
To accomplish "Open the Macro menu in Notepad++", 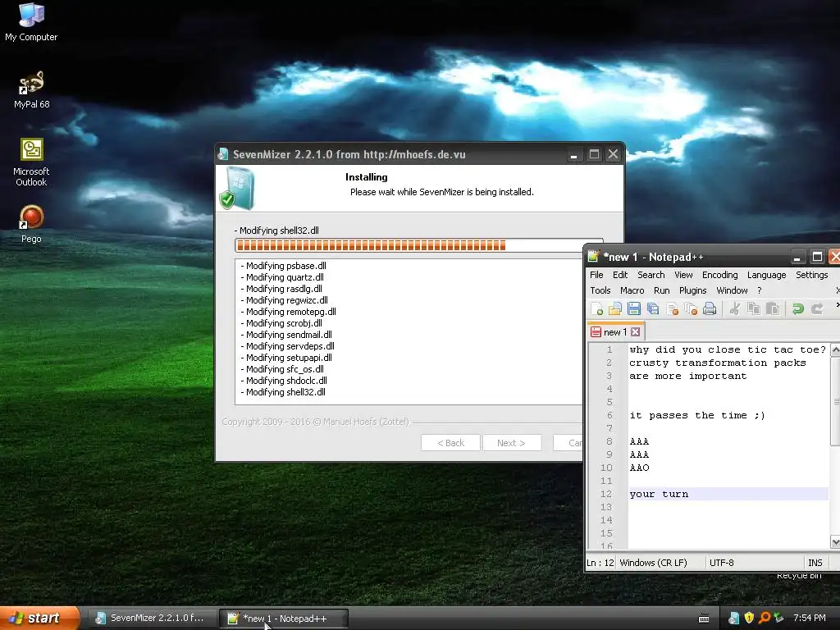I will [x=632, y=290].
